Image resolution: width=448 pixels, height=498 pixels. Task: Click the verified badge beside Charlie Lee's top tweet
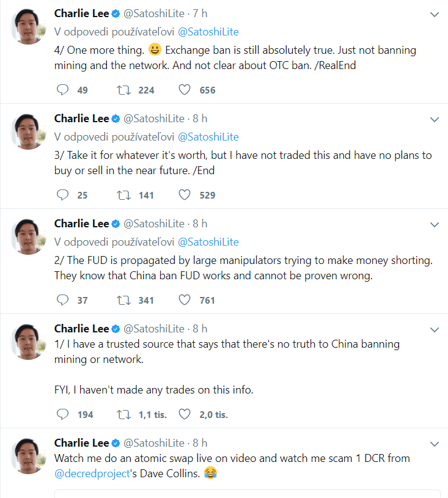point(115,12)
